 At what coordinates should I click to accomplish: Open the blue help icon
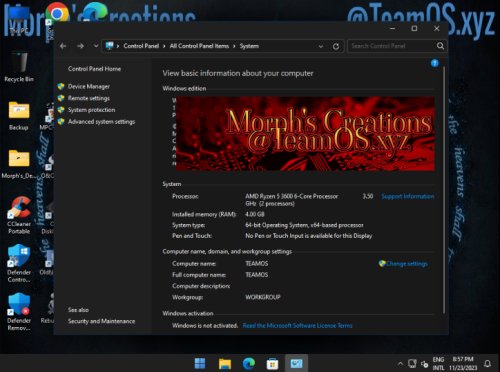tap(435, 63)
